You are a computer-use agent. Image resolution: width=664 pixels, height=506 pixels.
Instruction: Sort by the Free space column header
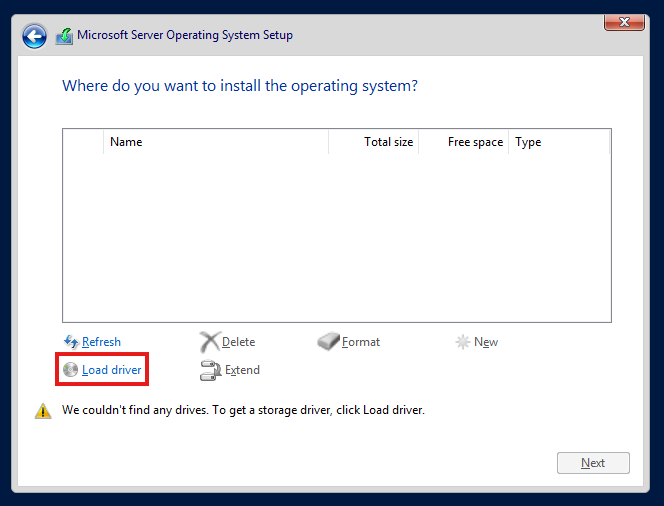(x=464, y=142)
